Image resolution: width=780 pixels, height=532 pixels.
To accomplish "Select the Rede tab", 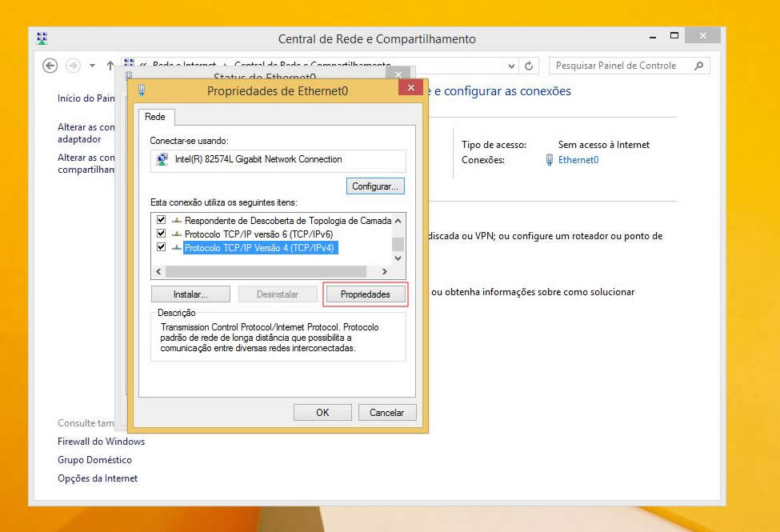I will coord(155,117).
